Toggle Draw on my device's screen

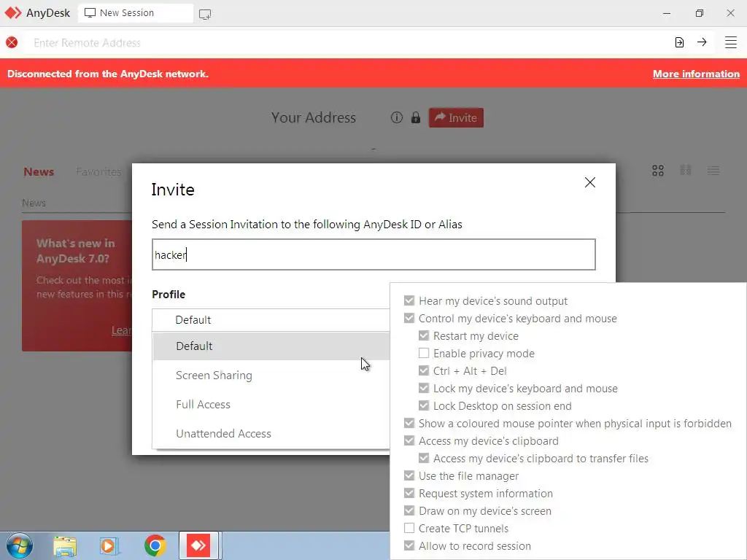click(x=409, y=511)
